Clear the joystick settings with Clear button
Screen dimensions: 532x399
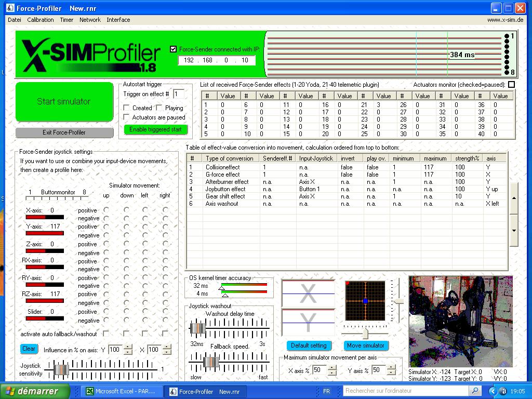click(x=29, y=349)
